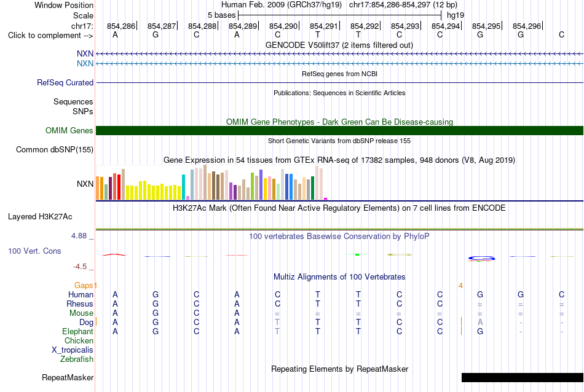Screen dimensions: 584x392
Task: Click the 854,286 ruler position
Action: tap(121, 26)
